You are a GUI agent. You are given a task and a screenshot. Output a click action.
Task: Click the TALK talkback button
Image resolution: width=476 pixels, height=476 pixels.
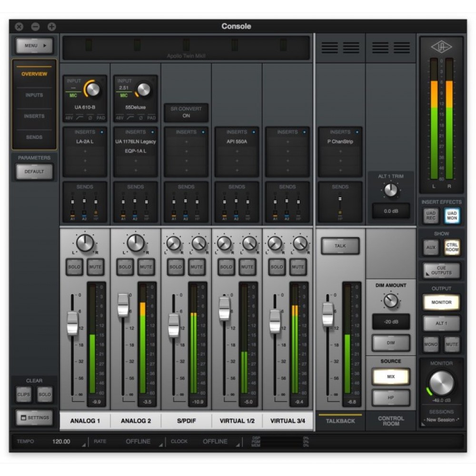(x=340, y=246)
